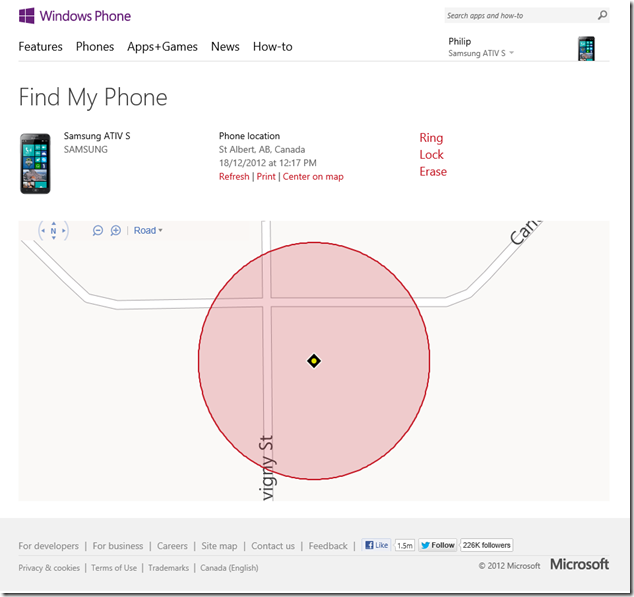Click the map compass pan control
The image size is (634, 597).
53,230
